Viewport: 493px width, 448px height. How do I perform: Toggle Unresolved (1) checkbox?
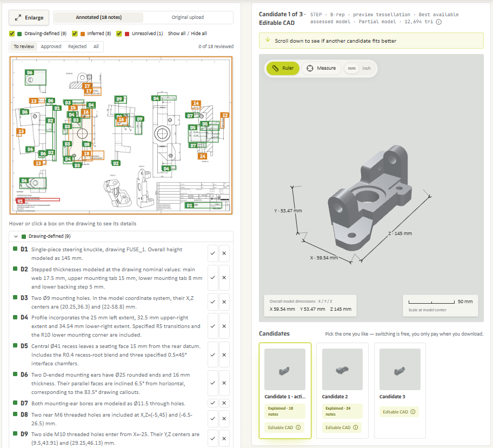point(119,34)
